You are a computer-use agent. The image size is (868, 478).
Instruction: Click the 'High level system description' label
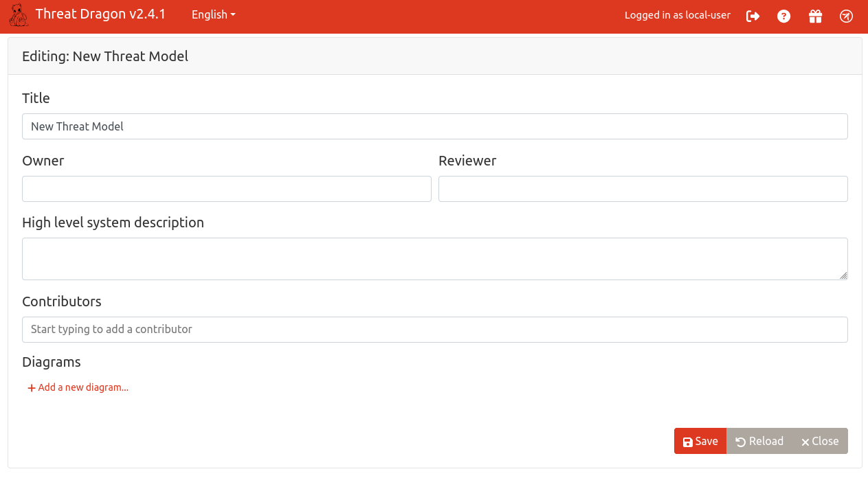[113, 223]
